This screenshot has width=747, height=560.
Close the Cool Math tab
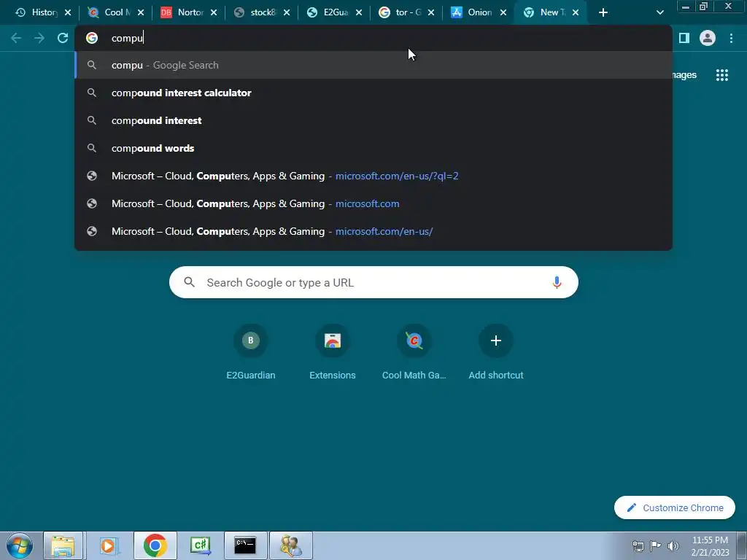coord(141,13)
